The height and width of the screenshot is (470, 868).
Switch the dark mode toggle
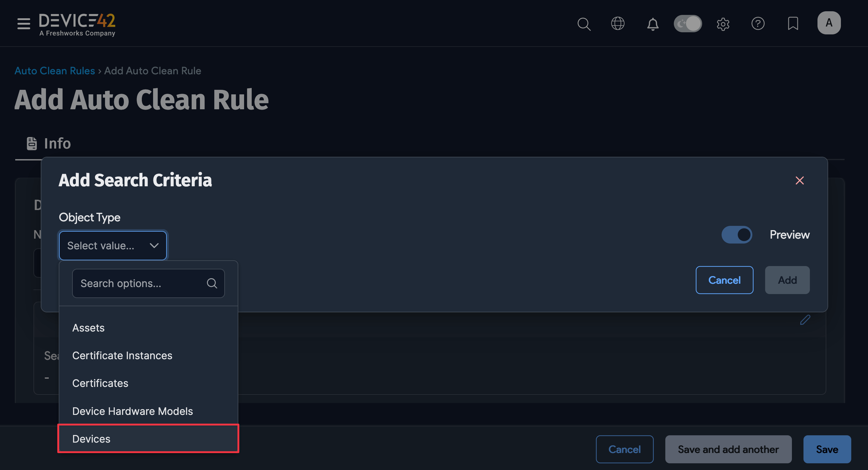[688, 23]
